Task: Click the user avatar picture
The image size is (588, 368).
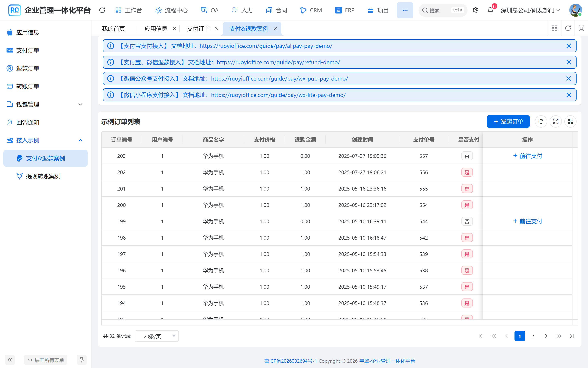Action: [576, 10]
